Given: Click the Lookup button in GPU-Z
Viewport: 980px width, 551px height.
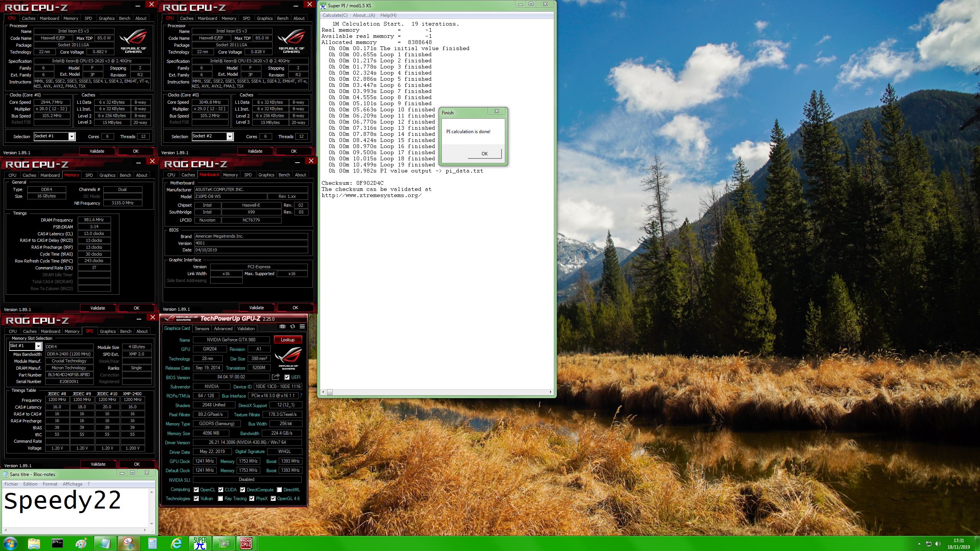Looking at the screenshot, I should [287, 339].
